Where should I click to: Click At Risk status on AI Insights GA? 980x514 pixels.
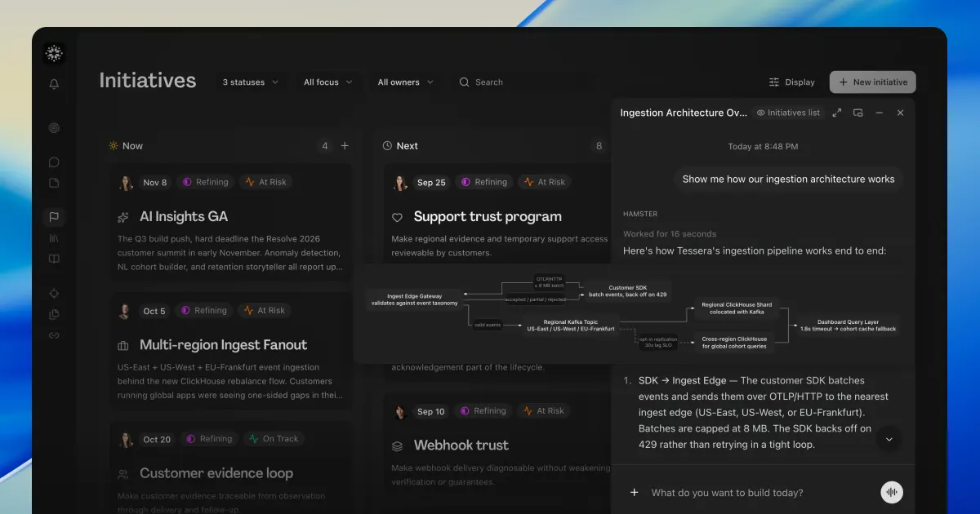(x=266, y=182)
